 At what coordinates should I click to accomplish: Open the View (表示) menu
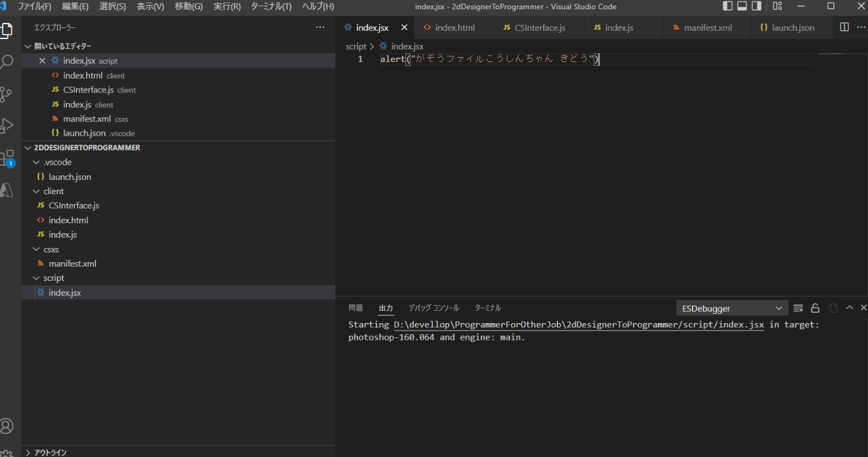click(150, 6)
